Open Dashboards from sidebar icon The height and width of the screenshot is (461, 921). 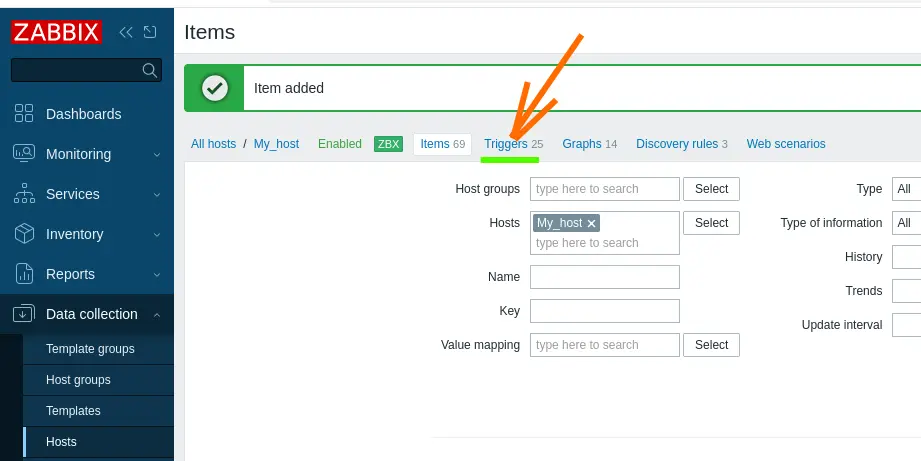pos(24,114)
